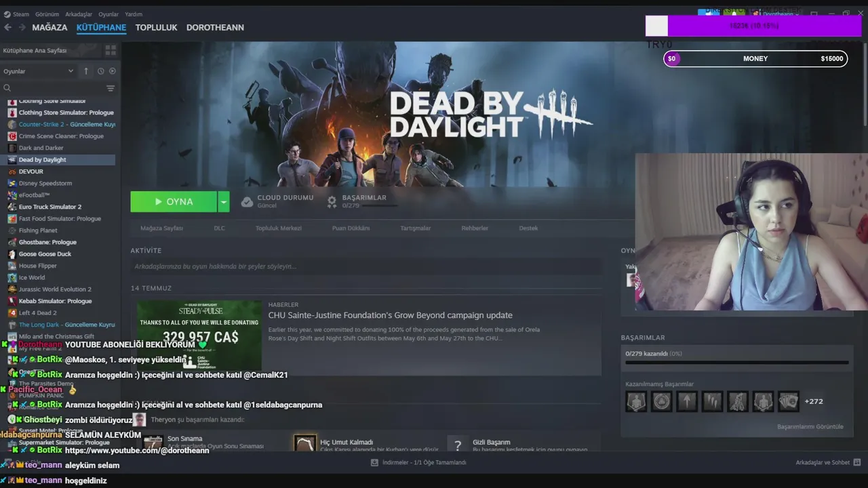This screenshot has width=868, height=488.
Task: Open the Oyunlar menu in the menu bar
Action: coord(108,14)
